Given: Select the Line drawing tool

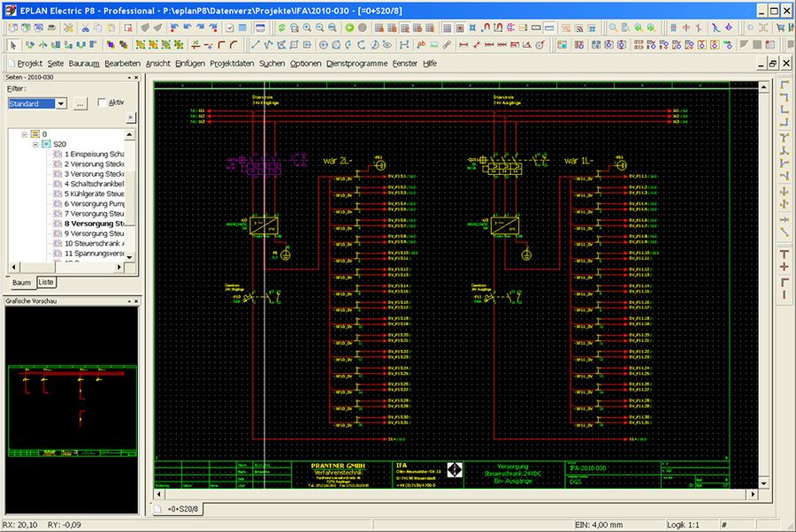Looking at the screenshot, I should 256,45.
